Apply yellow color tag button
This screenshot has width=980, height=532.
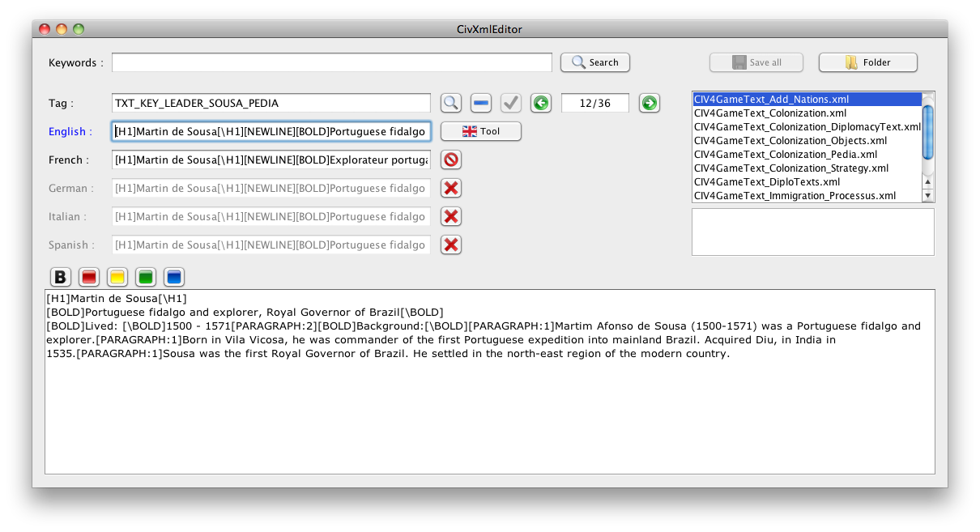click(x=117, y=277)
